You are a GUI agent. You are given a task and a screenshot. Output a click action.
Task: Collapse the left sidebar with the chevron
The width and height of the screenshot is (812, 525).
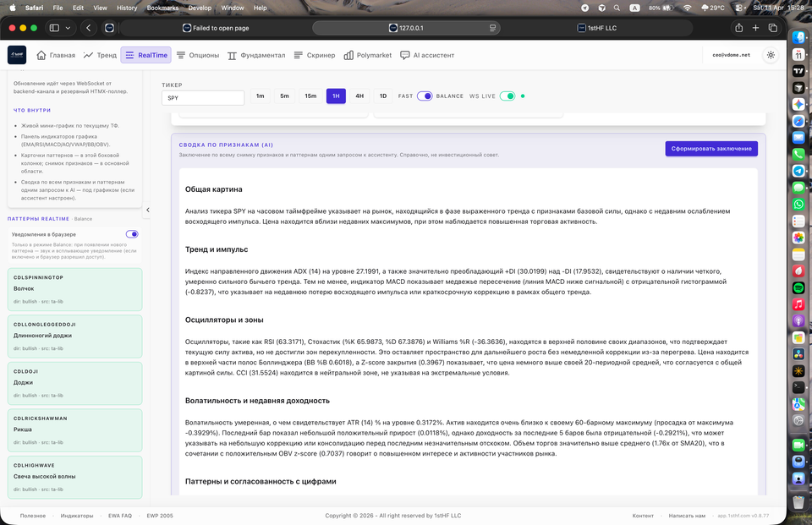tap(147, 210)
